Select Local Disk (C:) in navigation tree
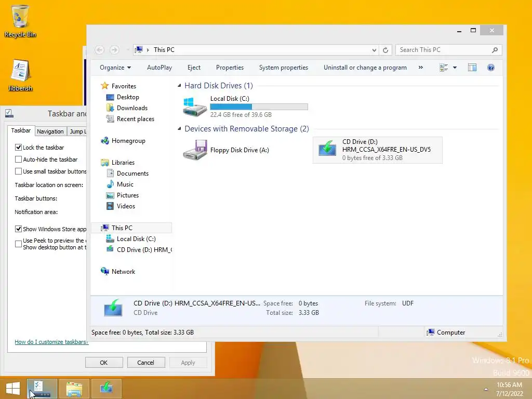 coord(131,239)
